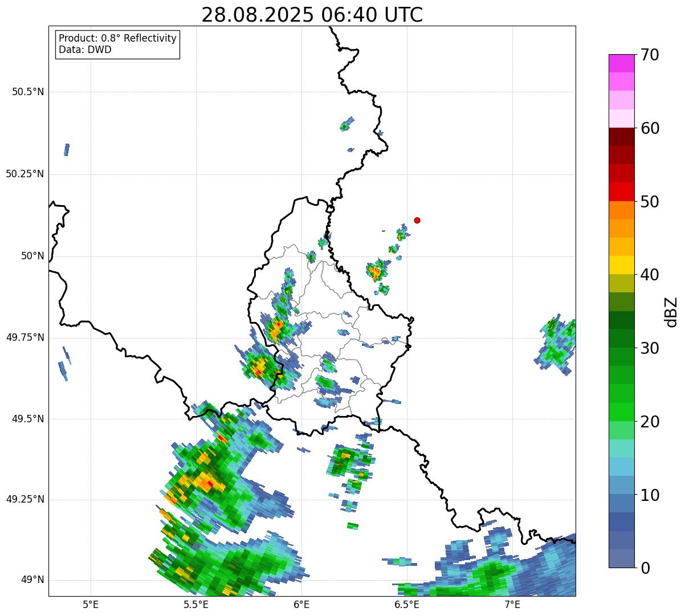Click the colorbar 0 tick label
685x616 pixels.
(x=645, y=568)
